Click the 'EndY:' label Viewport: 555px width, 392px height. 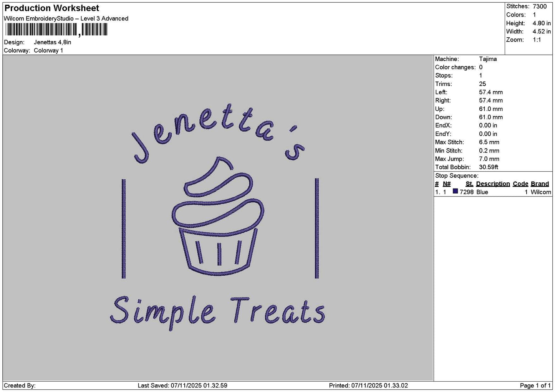pos(443,134)
